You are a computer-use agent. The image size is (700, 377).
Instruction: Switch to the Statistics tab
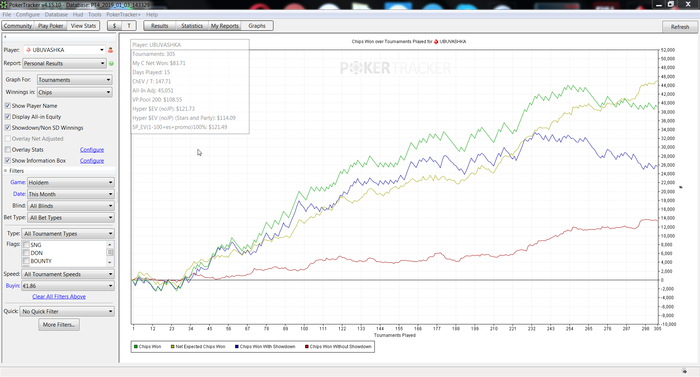(x=192, y=26)
